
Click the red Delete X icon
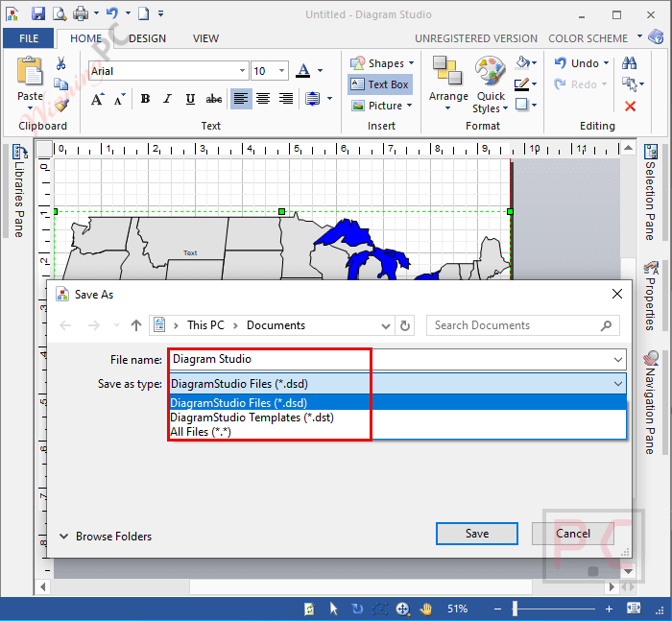(x=630, y=106)
